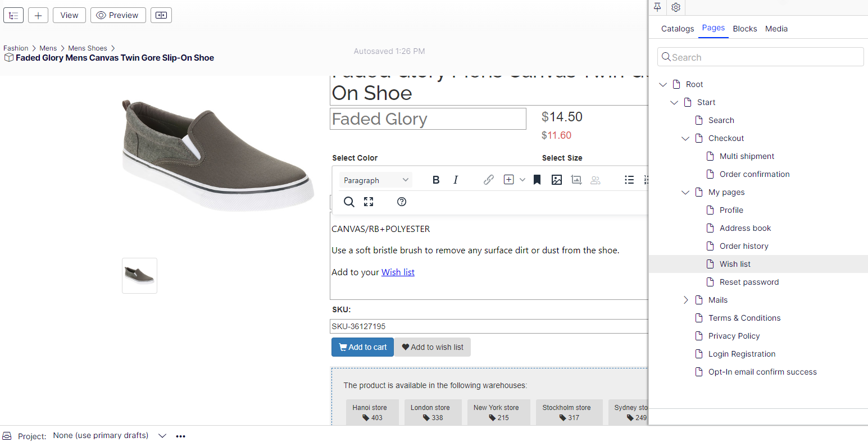Click the insert block plus-square icon

[x=508, y=180]
